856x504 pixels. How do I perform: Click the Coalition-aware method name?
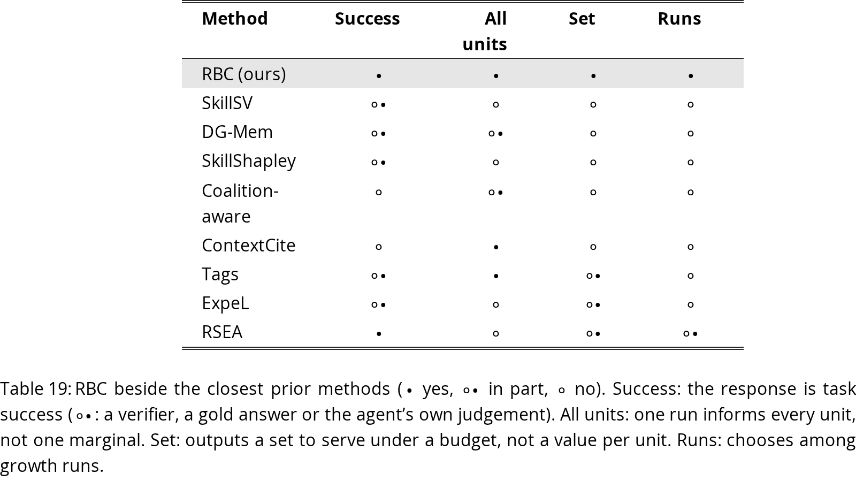(x=240, y=203)
